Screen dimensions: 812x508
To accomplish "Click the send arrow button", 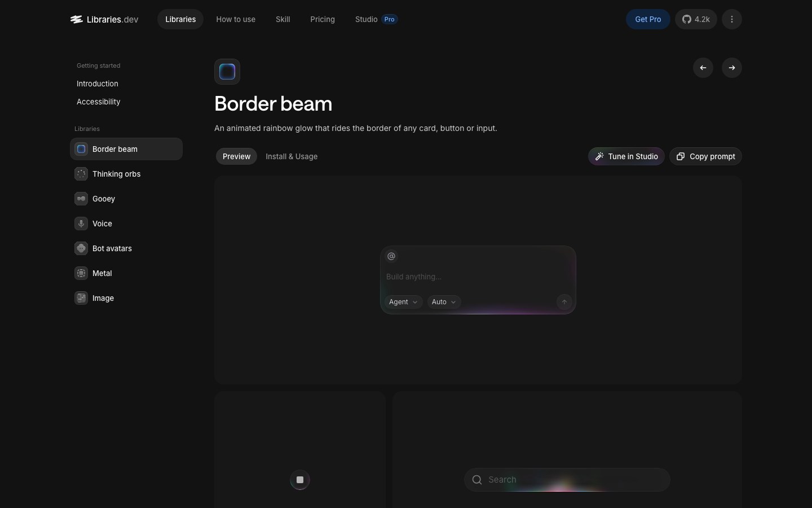I will click(x=564, y=302).
